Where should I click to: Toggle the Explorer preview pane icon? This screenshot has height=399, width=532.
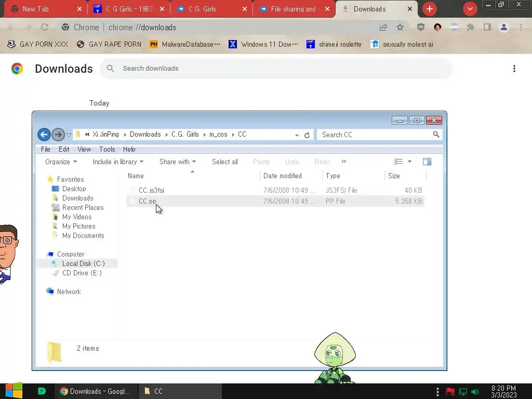[427, 162]
